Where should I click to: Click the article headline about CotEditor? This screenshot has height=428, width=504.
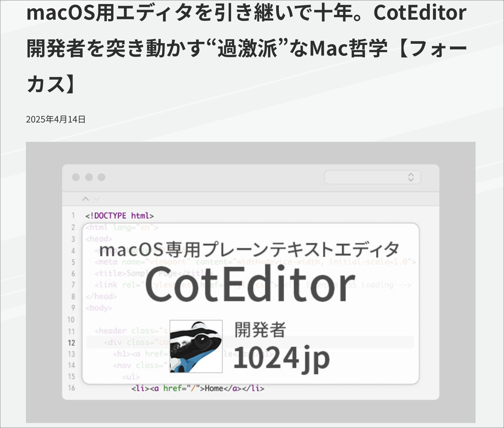(246, 48)
